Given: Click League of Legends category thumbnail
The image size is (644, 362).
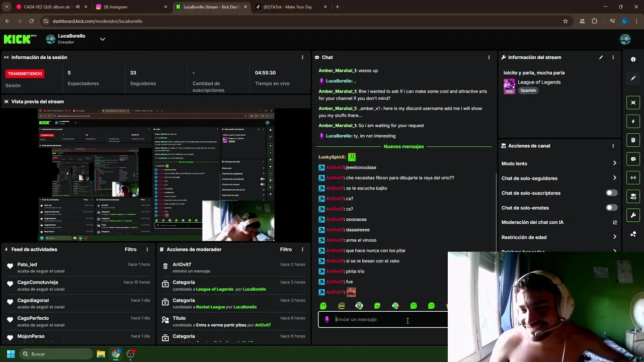Looking at the screenshot, I should pos(509,86).
